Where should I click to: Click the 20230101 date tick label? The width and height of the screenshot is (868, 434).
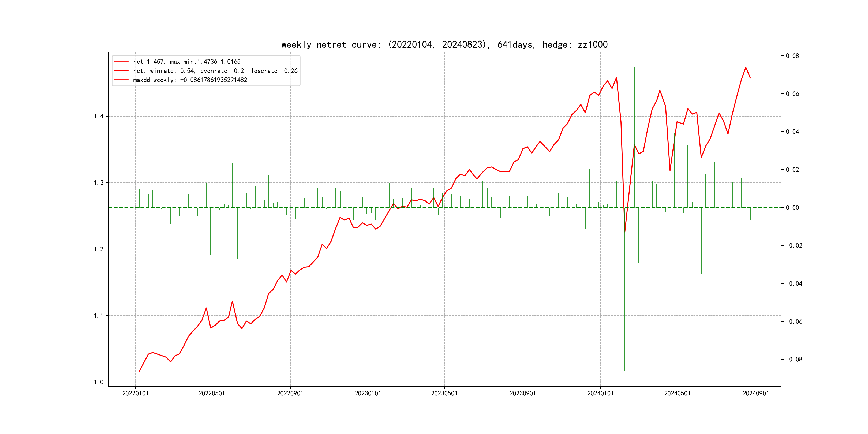pos(368,393)
